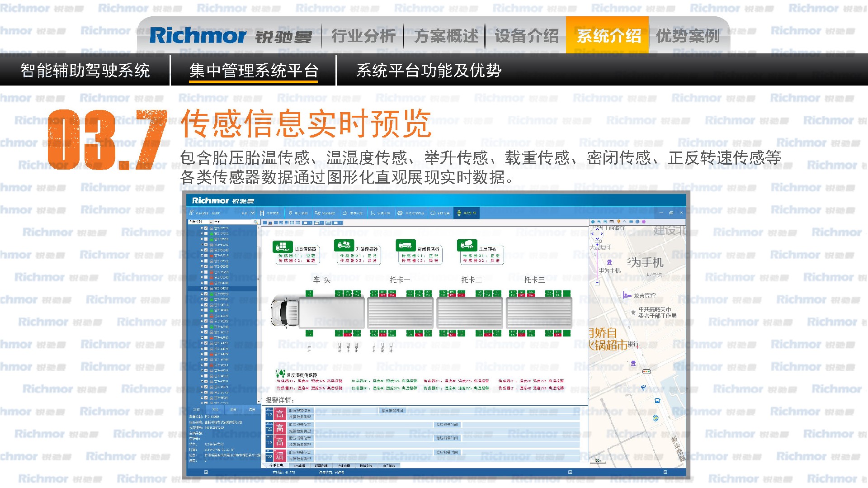Image resolution: width=868 pixels, height=488 pixels.
Task: Expand the topmost vehicle tree node
Action: tap(202, 228)
